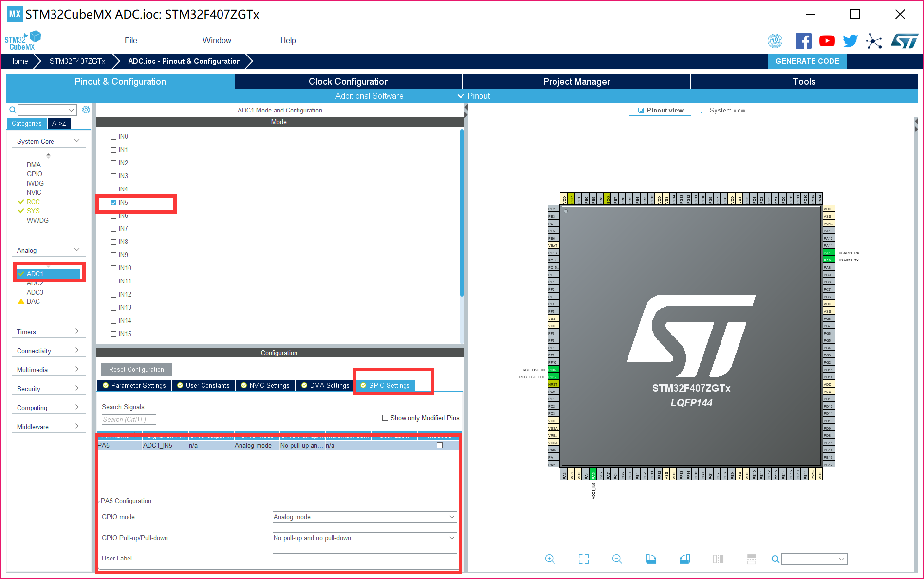Click the best-fit pinout view icon
The height and width of the screenshot is (579, 924).
tap(583, 559)
